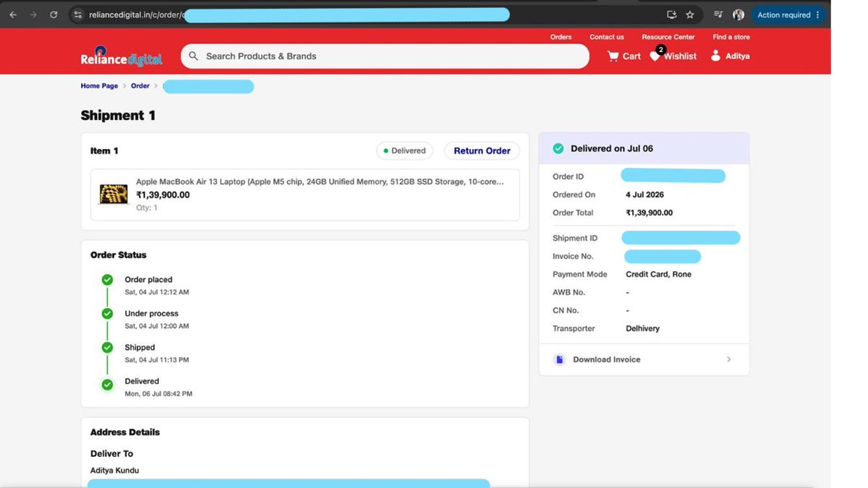Click the Search Products & Brands field
Screen dimensions: 868x488
click(385, 56)
